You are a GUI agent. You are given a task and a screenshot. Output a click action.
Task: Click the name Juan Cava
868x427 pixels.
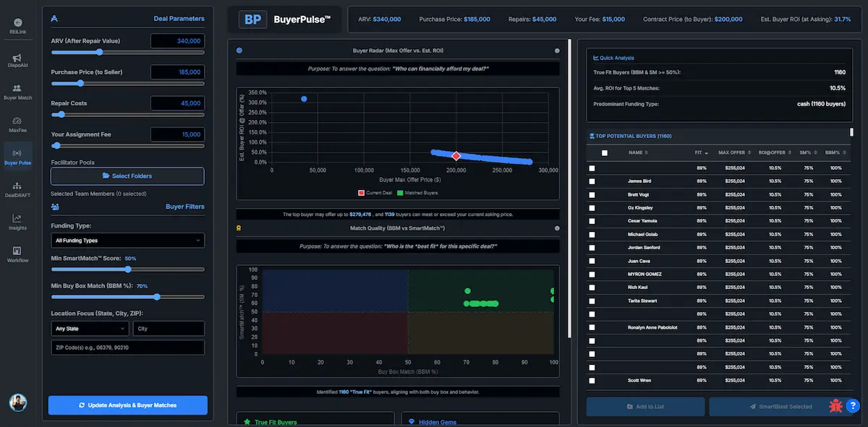pyautogui.click(x=639, y=261)
